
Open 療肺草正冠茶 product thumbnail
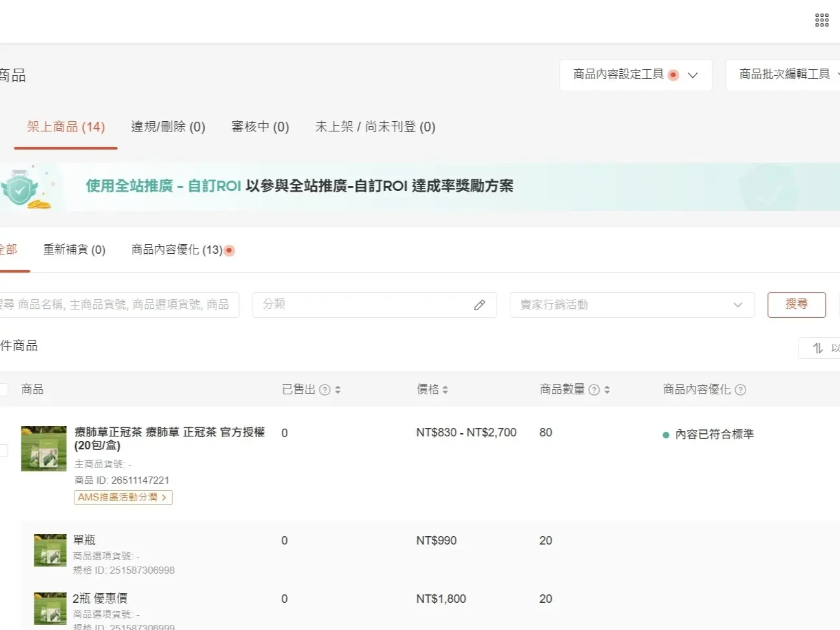click(44, 449)
